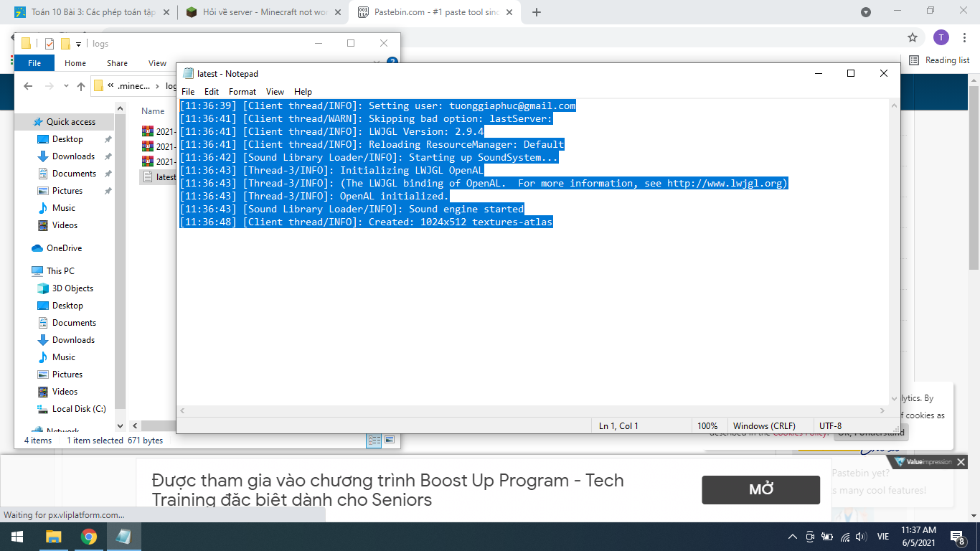This screenshot has height=551, width=980.
Task: Open Notepad Help menu
Action: point(303,92)
